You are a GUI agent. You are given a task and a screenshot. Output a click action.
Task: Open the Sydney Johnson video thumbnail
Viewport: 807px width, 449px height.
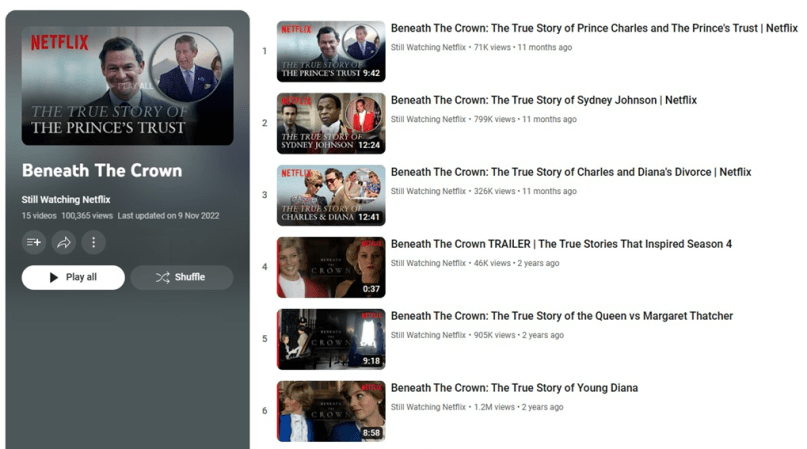click(330, 123)
